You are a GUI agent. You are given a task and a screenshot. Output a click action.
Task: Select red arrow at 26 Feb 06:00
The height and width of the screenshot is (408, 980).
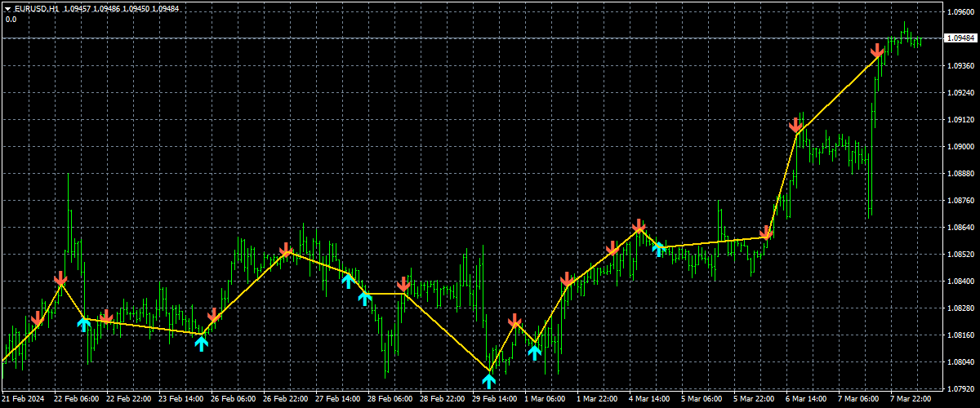[214, 315]
